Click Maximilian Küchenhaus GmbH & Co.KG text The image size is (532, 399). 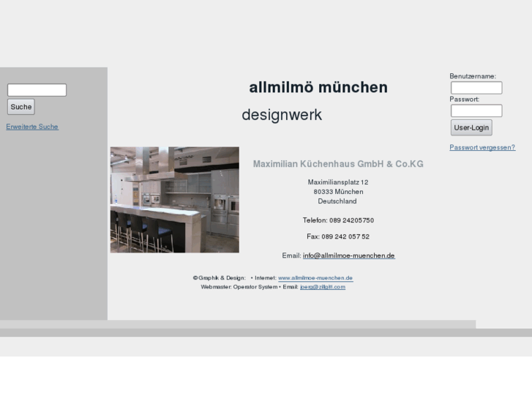pyautogui.click(x=338, y=164)
